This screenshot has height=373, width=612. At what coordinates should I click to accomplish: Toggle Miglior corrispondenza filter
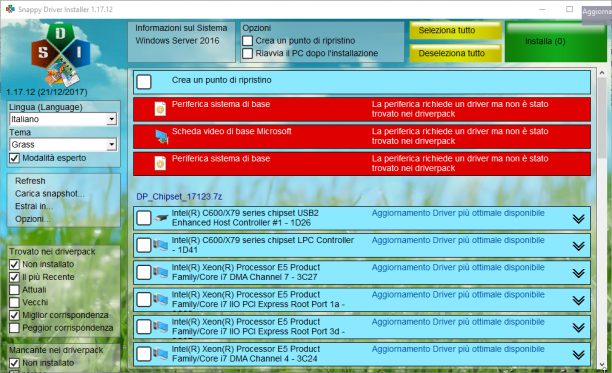tap(14, 315)
